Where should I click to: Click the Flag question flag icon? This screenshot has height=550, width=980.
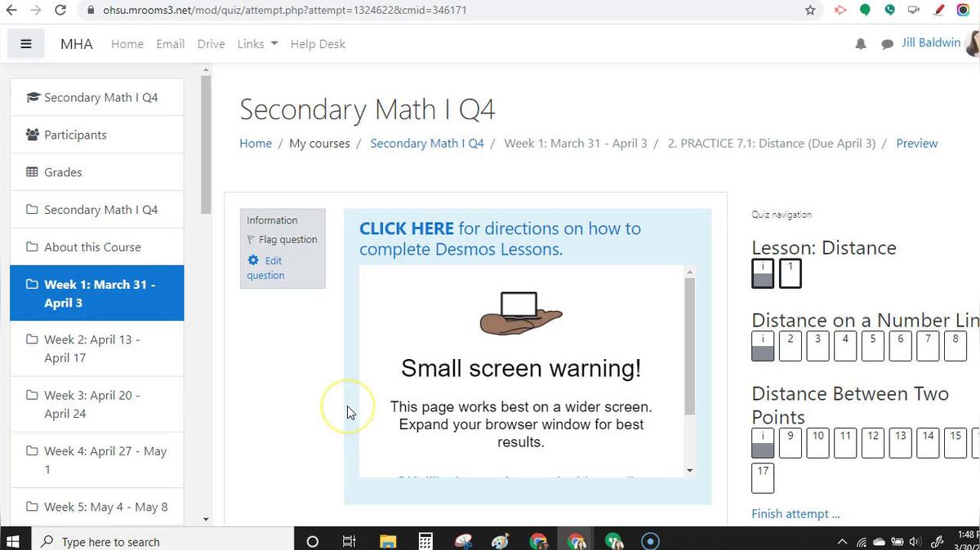(x=252, y=240)
